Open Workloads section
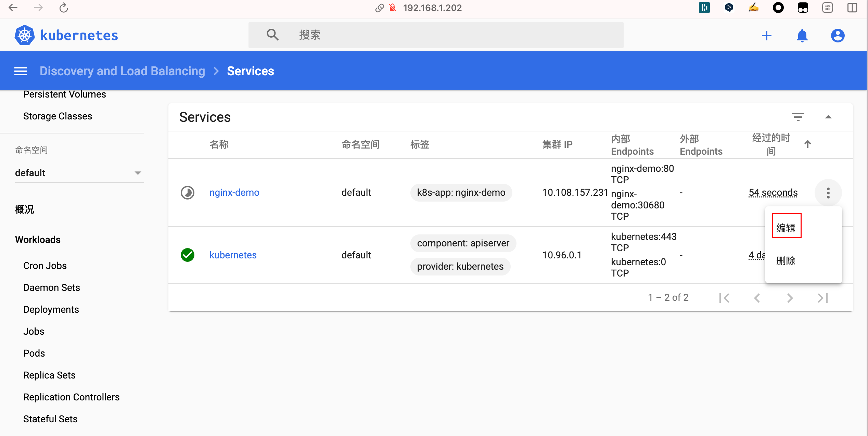868x436 pixels. [x=38, y=240]
